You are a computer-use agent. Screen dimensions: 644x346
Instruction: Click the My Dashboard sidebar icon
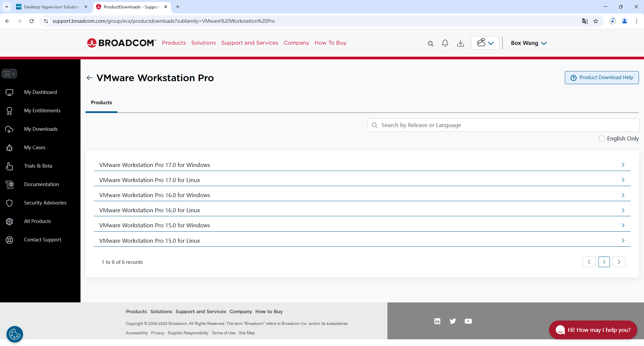(9, 93)
